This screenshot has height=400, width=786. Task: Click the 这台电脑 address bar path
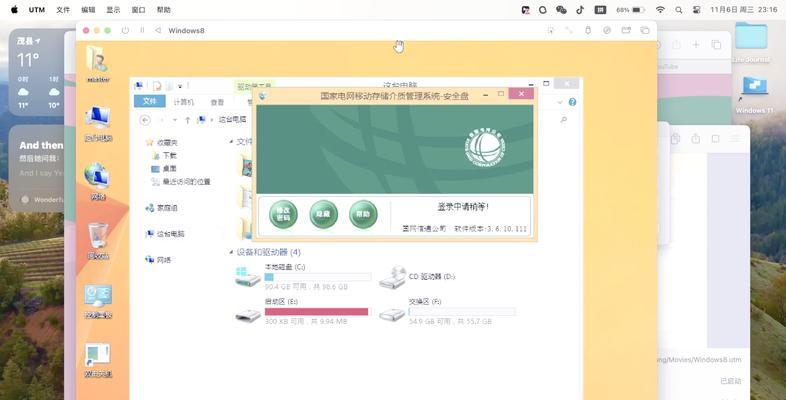coord(232,120)
